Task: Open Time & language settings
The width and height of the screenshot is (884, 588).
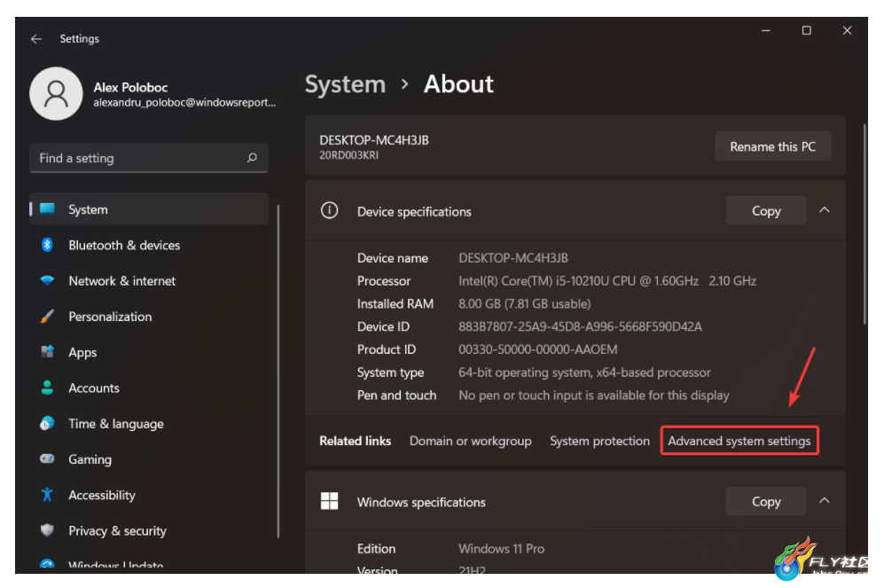Action: (149, 423)
